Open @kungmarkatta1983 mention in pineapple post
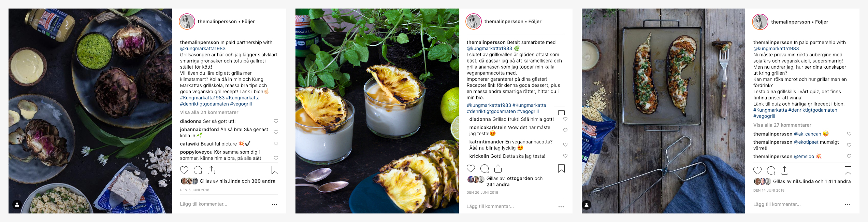Screen dimensions: 868x222 489,48
